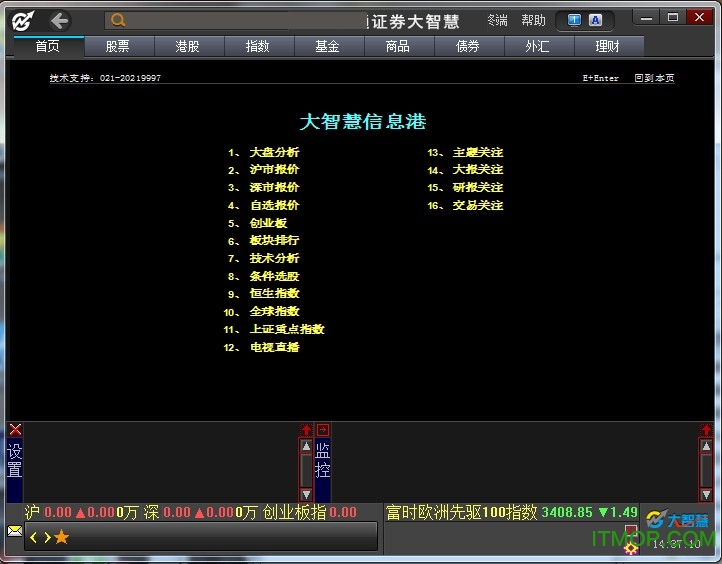
Task: Open the 终端 terminal menu
Action: [x=497, y=21]
